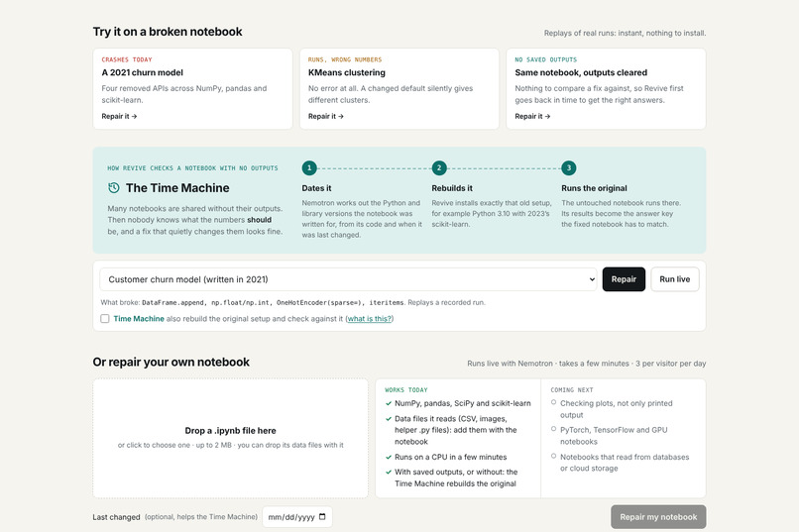799x532 pixels.
Task: Click the black Repair button
Action: point(624,279)
